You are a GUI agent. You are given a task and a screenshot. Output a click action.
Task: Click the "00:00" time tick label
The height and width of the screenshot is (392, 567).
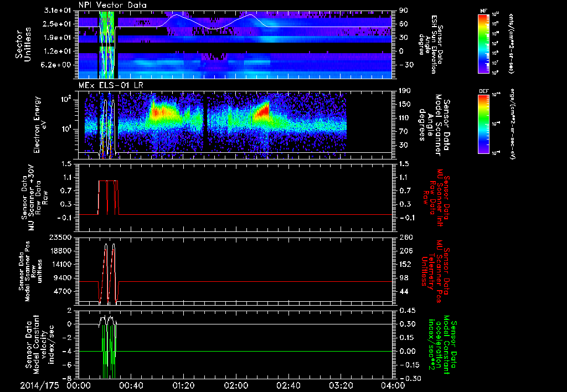pyautogui.click(x=79, y=385)
